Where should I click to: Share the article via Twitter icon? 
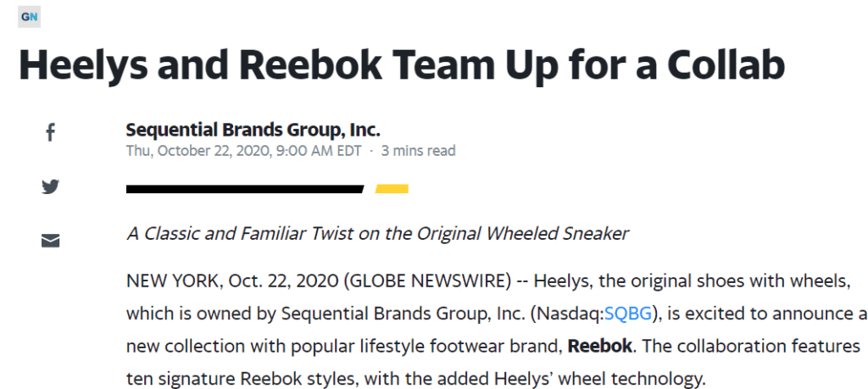pos(50,187)
